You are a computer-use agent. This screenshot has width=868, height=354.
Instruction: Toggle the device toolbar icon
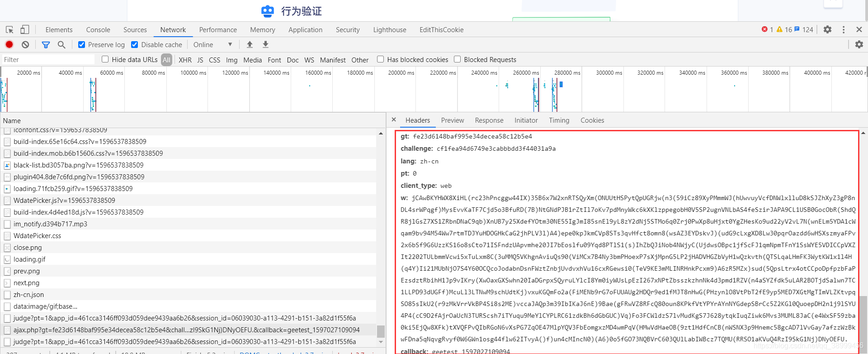[25, 29]
